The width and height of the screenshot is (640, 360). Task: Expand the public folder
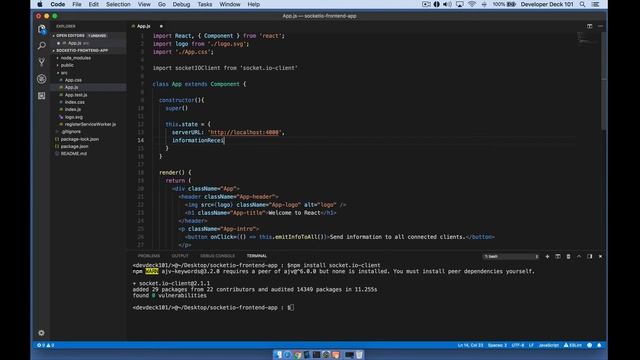coord(67,65)
